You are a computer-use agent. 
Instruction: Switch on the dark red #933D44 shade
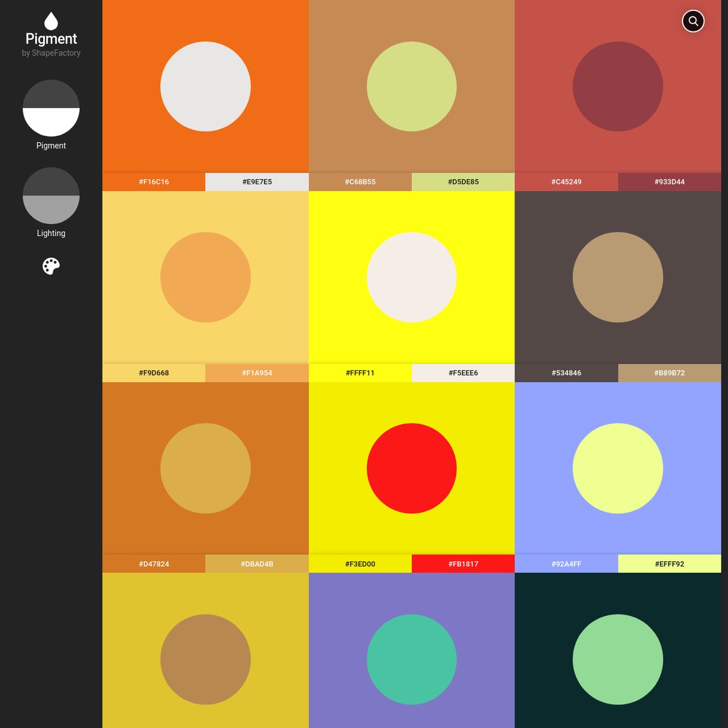click(669, 181)
